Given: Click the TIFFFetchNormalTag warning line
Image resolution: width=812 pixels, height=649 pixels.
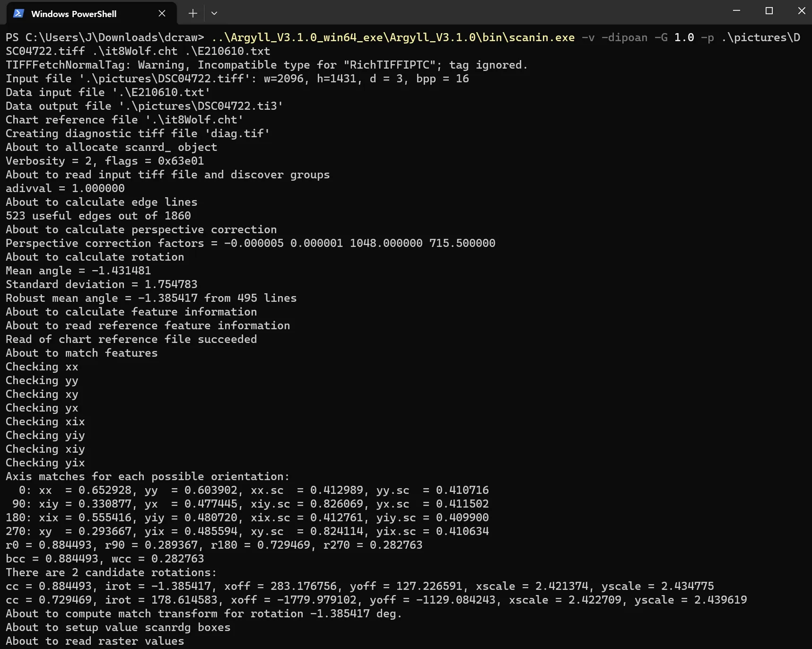Looking at the screenshot, I should coord(266,65).
